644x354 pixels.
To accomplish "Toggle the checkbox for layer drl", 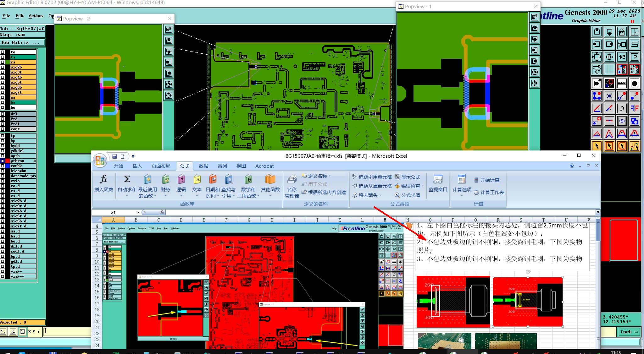I will pyautogui.click(x=3, y=114).
